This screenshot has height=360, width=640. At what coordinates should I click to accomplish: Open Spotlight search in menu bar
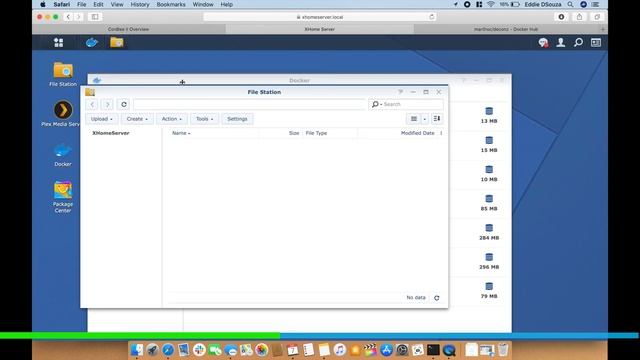570,4
